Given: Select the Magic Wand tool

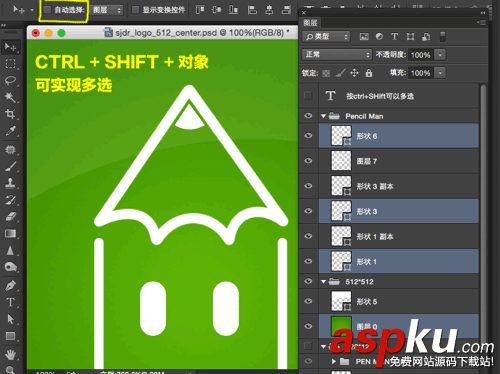Looking at the screenshot, I should coord(11,97).
